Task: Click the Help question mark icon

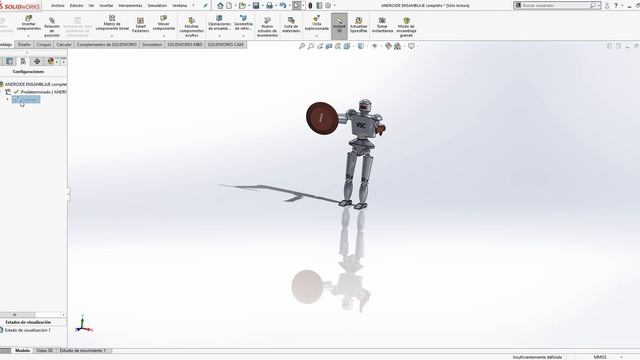Action: 616,6
